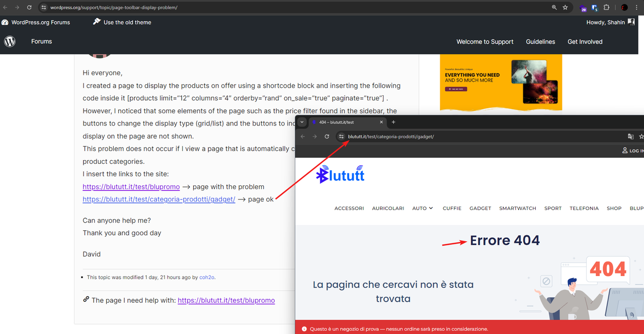Open the categoria-prodotti/gadget link in the post
Viewport: 644px width, 334px height.
pos(159,199)
